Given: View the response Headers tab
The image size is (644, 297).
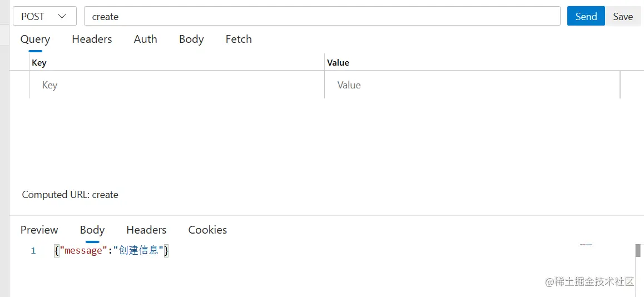Looking at the screenshot, I should 146,230.
